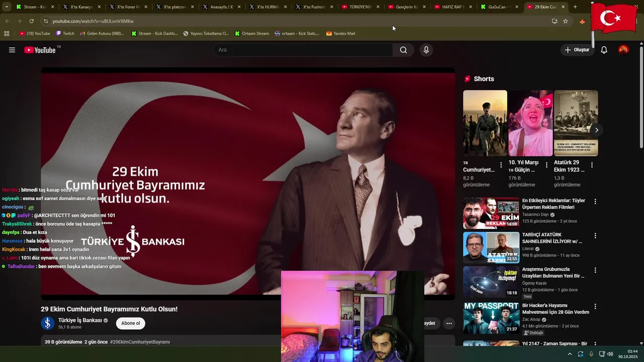Open video more actions (three dots)

449,323
